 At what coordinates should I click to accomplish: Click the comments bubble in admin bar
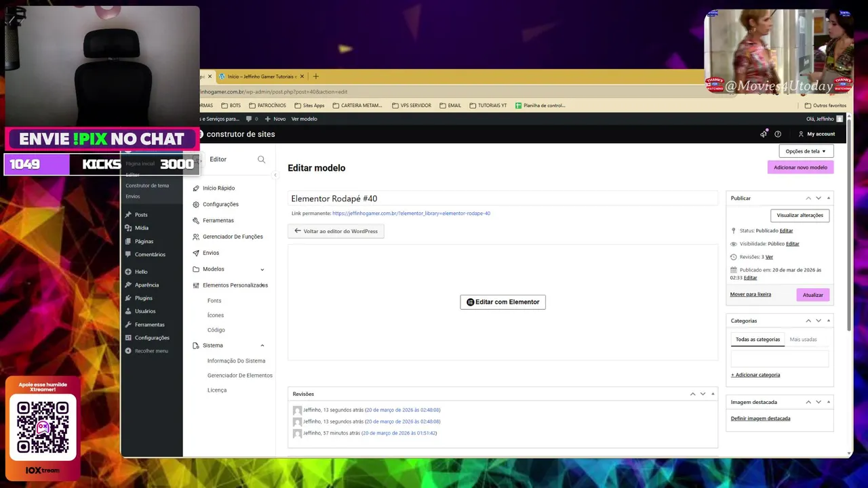tap(250, 119)
